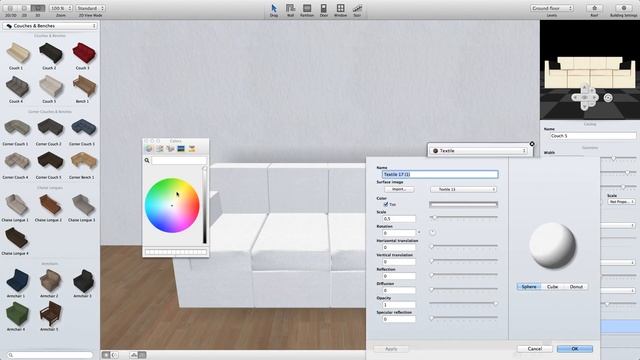Cancel the material dialog
640x360 pixels.
click(x=535, y=349)
